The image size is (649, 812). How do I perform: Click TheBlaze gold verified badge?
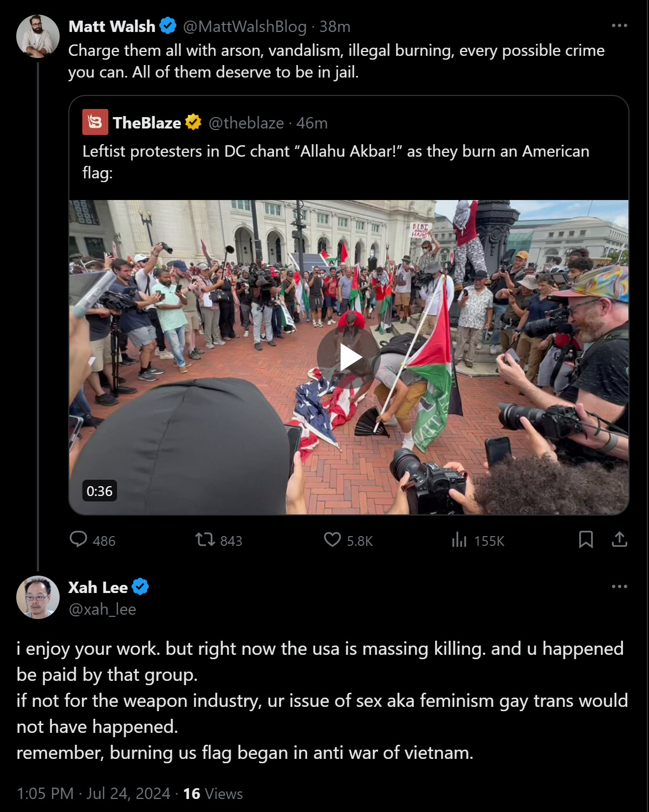click(x=193, y=123)
